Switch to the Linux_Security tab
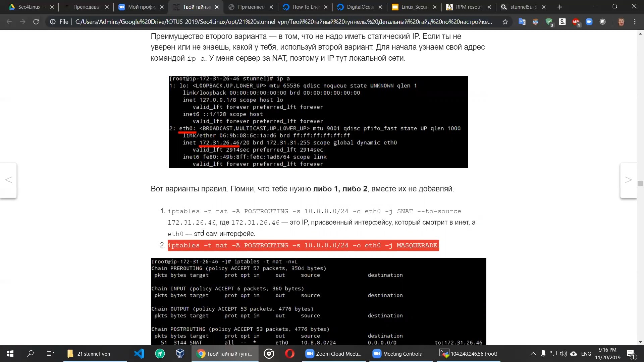This screenshot has width=644, height=362. (x=415, y=7)
